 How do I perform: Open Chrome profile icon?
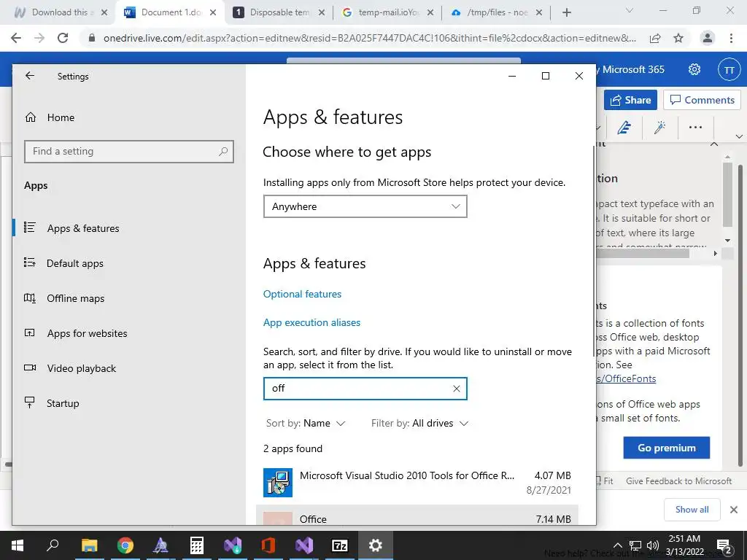tap(708, 38)
